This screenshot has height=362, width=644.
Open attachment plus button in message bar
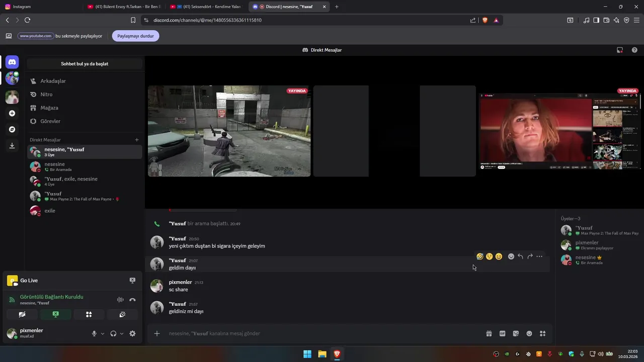click(x=157, y=333)
